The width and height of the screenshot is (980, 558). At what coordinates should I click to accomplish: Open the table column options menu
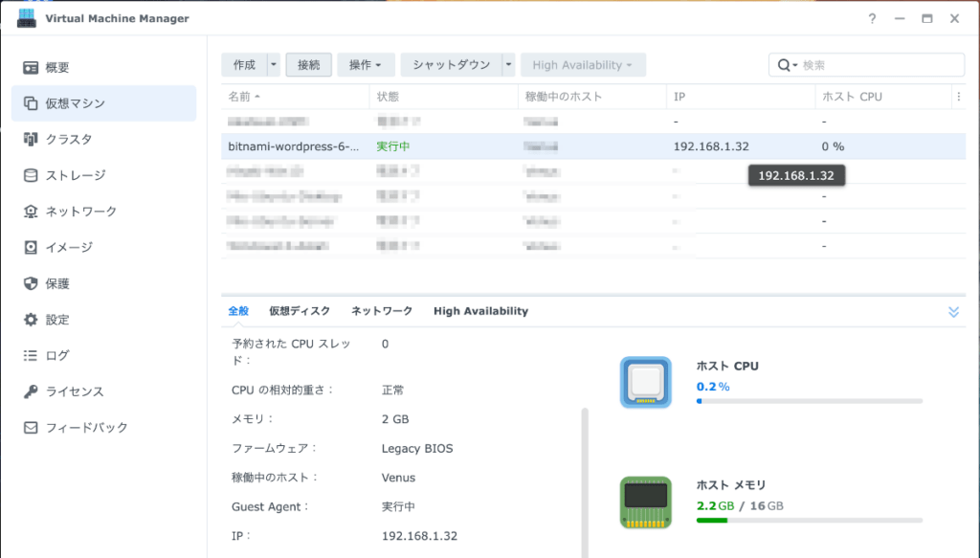click(959, 97)
